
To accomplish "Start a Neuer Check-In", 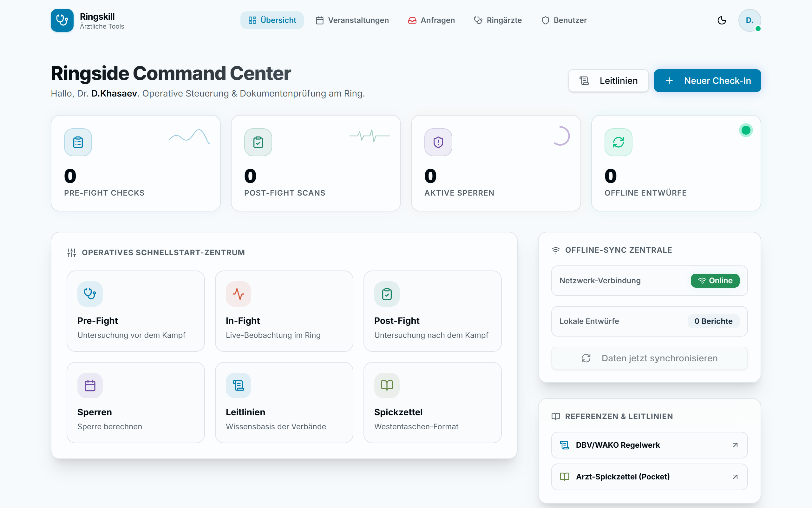I will tap(707, 81).
